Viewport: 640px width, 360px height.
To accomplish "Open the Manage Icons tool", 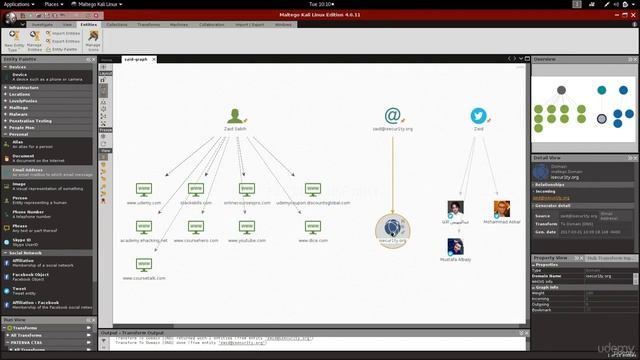I will (93, 41).
